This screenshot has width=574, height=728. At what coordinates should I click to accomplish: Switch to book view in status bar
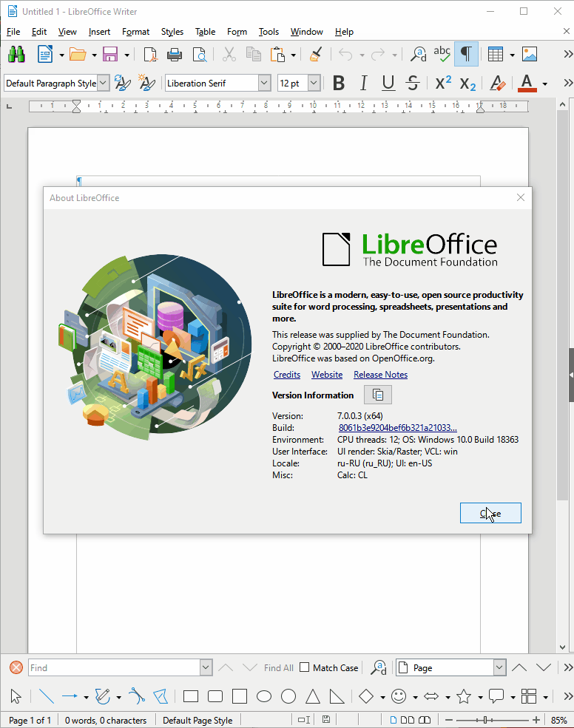[425, 720]
